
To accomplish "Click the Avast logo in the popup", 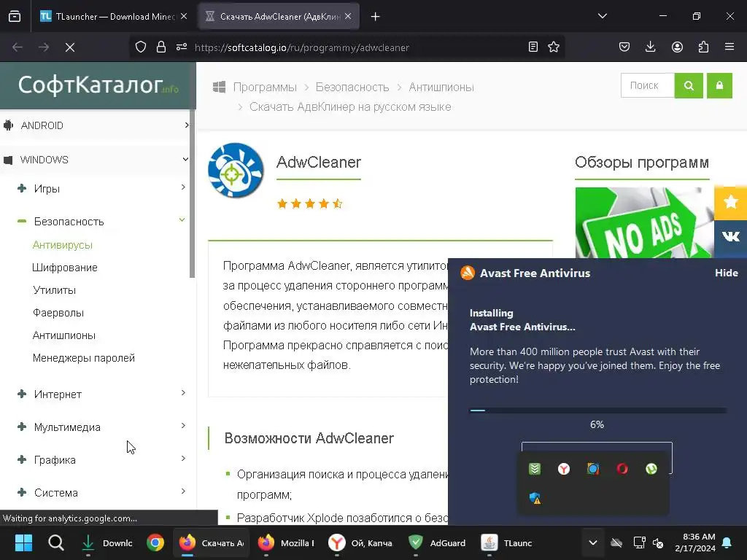I will tap(468, 273).
